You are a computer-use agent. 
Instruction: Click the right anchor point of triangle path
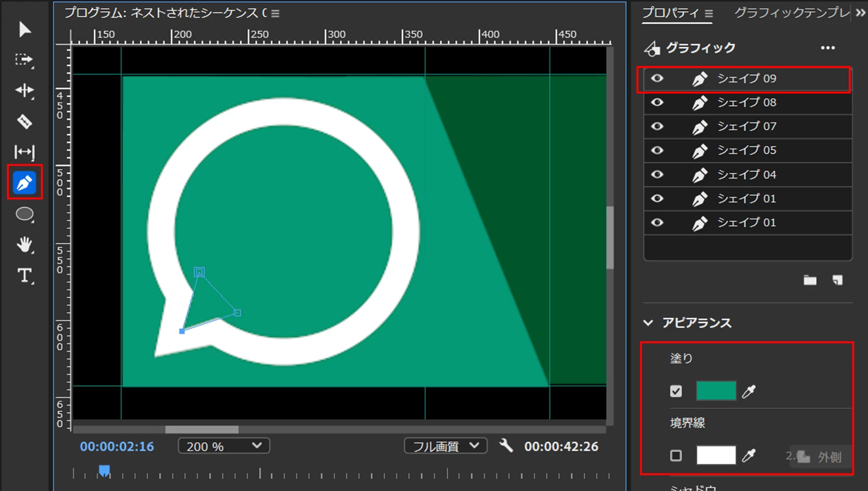pyautogui.click(x=237, y=313)
